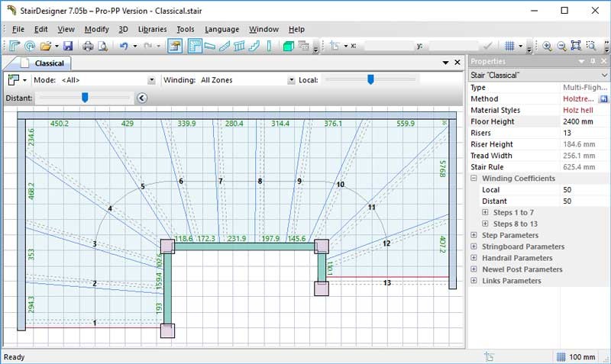Click the 2D/3D documents icon beside the cube
The height and width of the screenshot is (364, 611).
pyautogui.click(x=303, y=46)
